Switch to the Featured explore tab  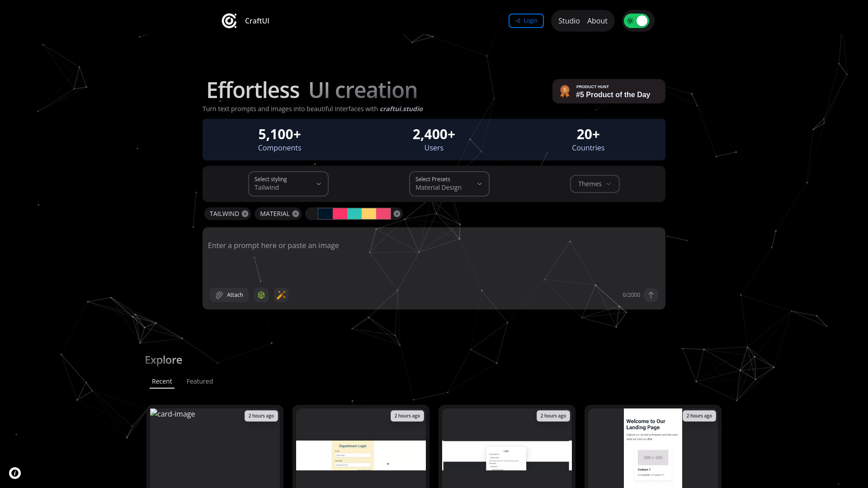[200, 381]
